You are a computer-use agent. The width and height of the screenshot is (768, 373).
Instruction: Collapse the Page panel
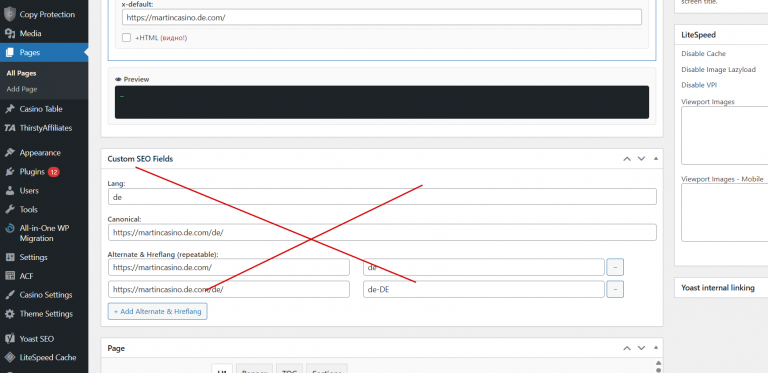(x=656, y=348)
